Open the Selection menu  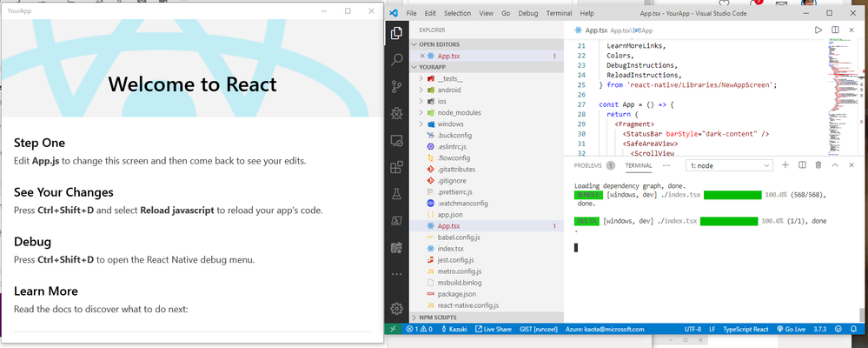pos(457,13)
